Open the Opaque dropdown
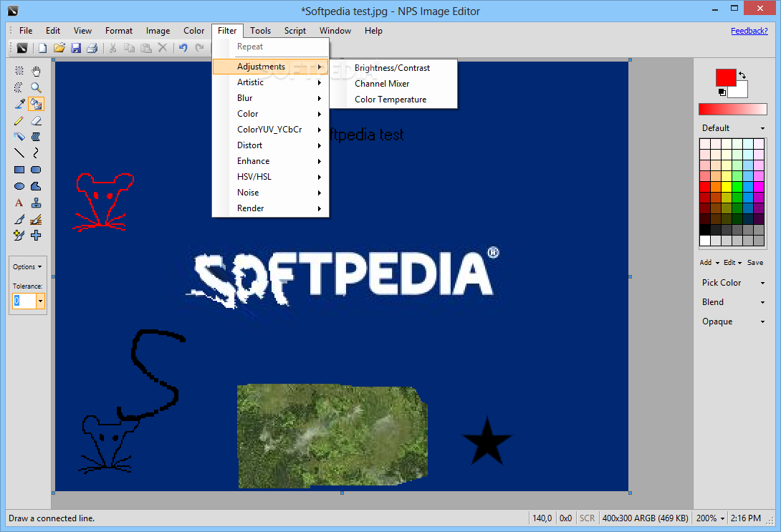The width and height of the screenshot is (781, 532). point(733,321)
